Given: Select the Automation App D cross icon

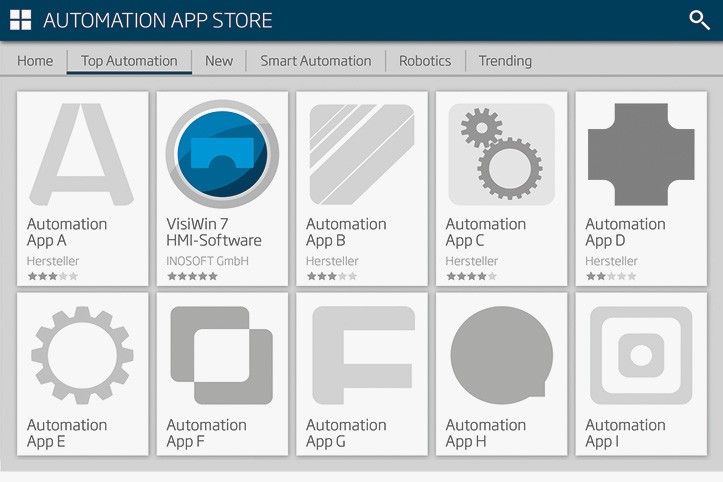Looking at the screenshot, I should (x=641, y=154).
